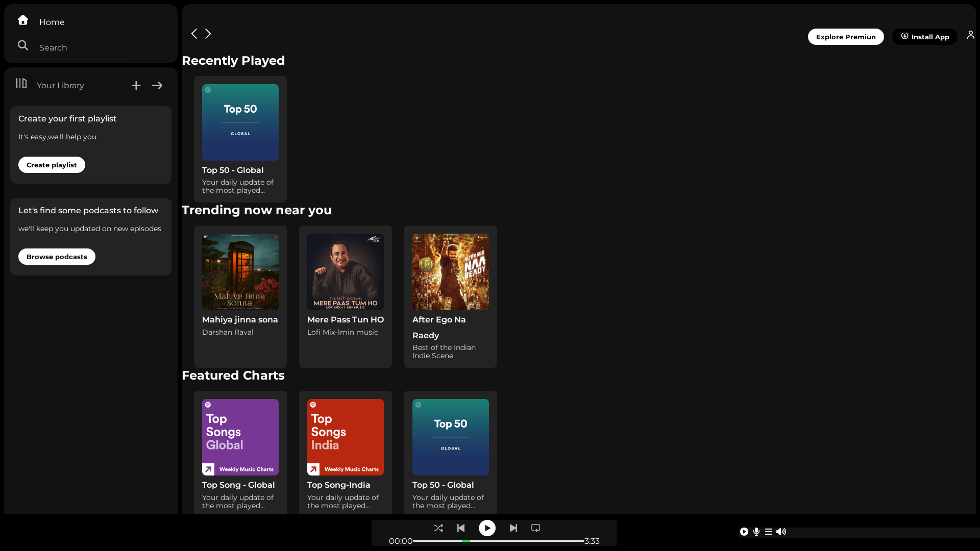Open Mere Pass Tun HO album thumbnail
Image resolution: width=980 pixels, height=551 pixels.
[346, 272]
